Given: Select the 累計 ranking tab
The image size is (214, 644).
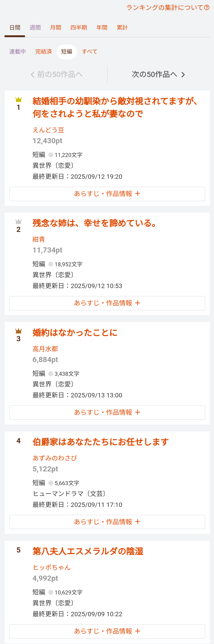Looking at the screenshot, I should 122,28.
